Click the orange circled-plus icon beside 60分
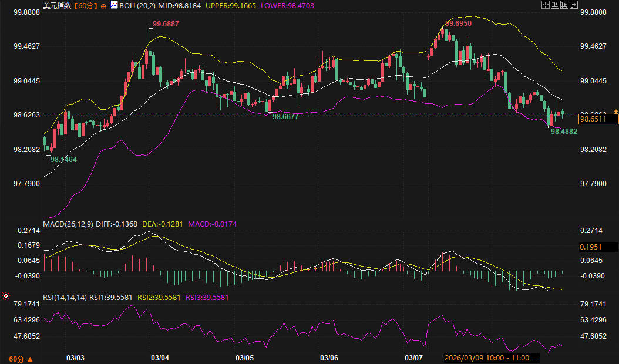 [103, 5]
